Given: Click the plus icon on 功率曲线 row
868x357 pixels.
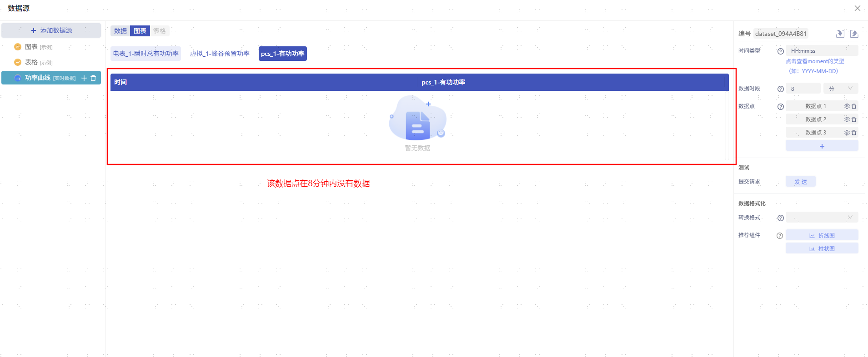Looking at the screenshot, I should pos(84,78).
